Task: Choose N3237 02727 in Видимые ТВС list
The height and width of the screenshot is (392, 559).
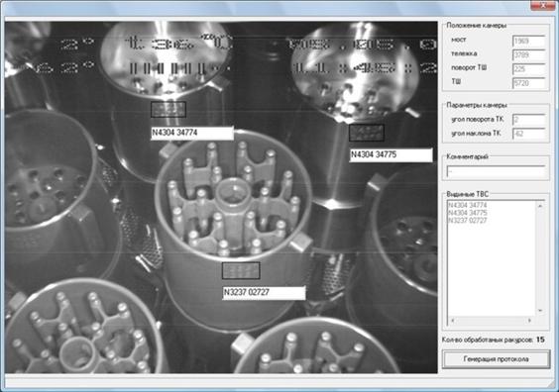Action: point(468,221)
